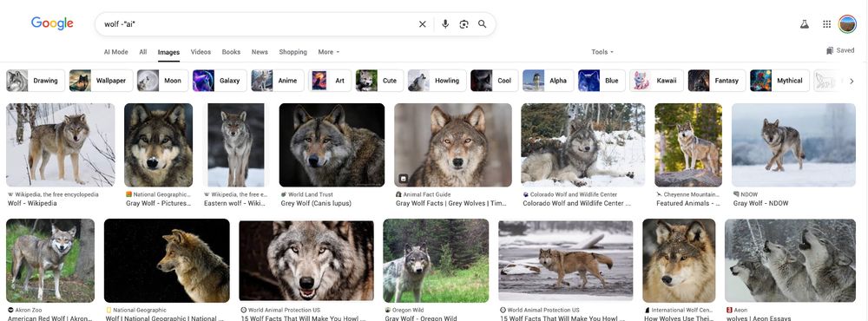Filter by Drawing chip

click(x=36, y=81)
